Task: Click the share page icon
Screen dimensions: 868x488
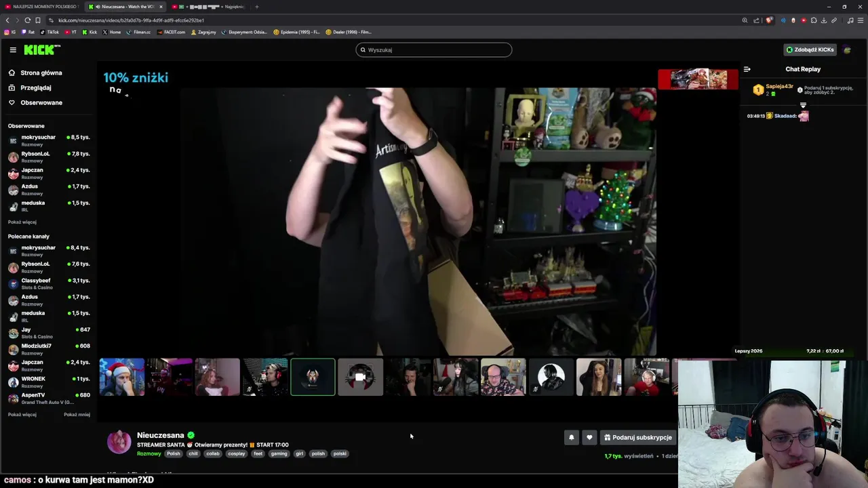Action: [756, 20]
